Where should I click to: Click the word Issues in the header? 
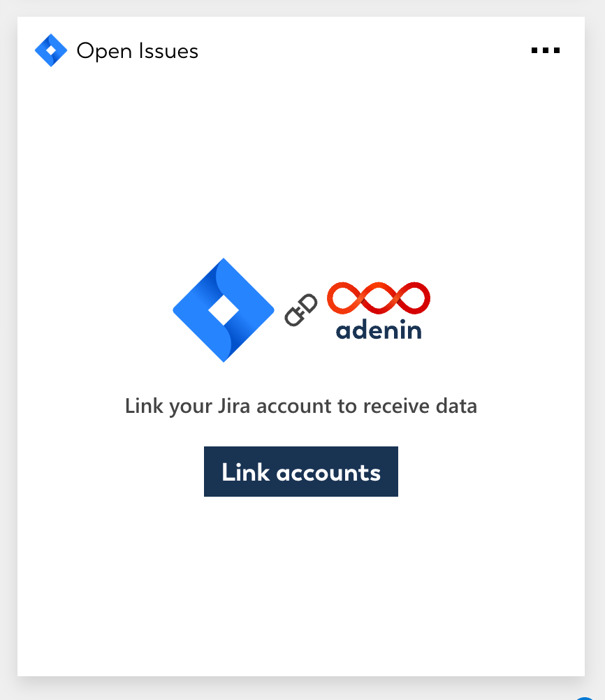pyautogui.click(x=168, y=51)
